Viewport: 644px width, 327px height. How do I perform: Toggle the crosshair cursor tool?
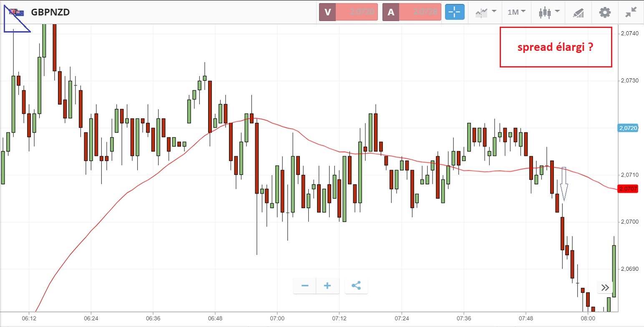[454, 12]
